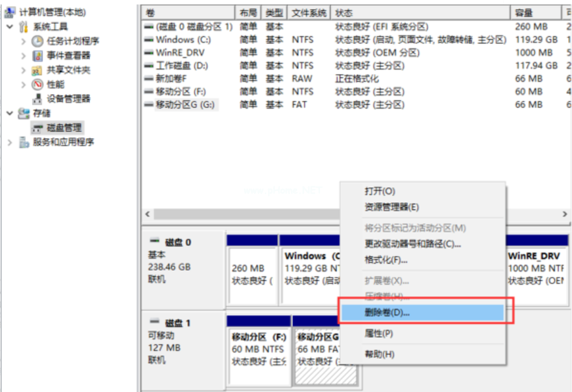
Task: Click the left arrow of horizontal scrollbar
Action: 148,215
